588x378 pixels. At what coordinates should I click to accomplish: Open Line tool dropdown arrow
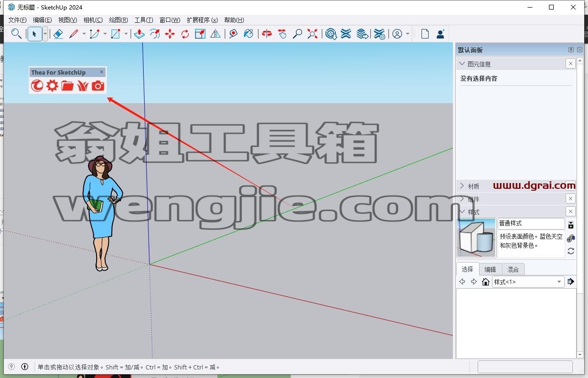point(84,34)
